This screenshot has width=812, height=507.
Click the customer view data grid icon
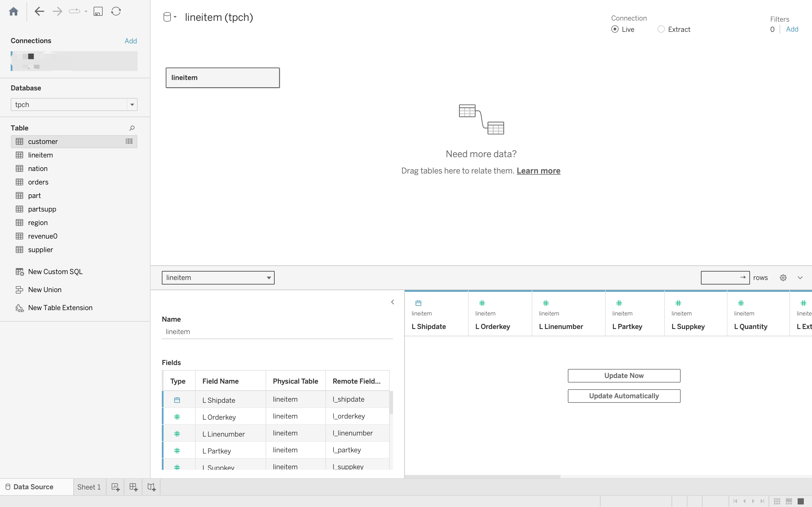click(129, 141)
